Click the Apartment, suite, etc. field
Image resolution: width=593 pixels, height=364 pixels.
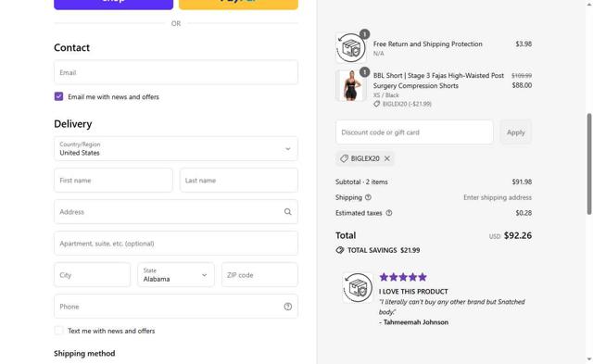176,244
